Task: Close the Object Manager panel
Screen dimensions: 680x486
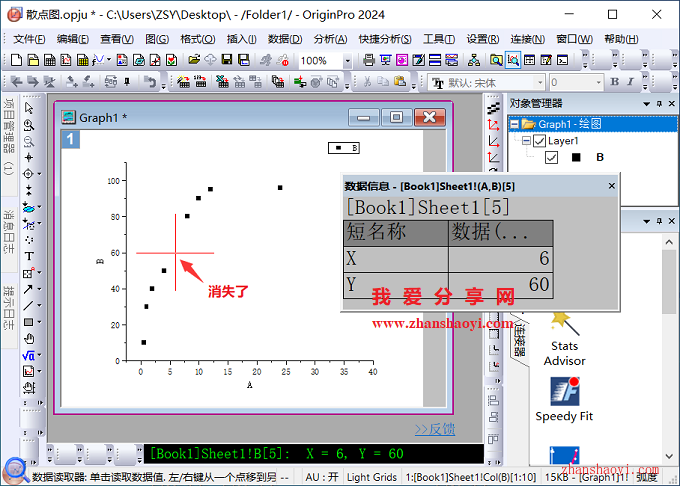Action: 671,104
